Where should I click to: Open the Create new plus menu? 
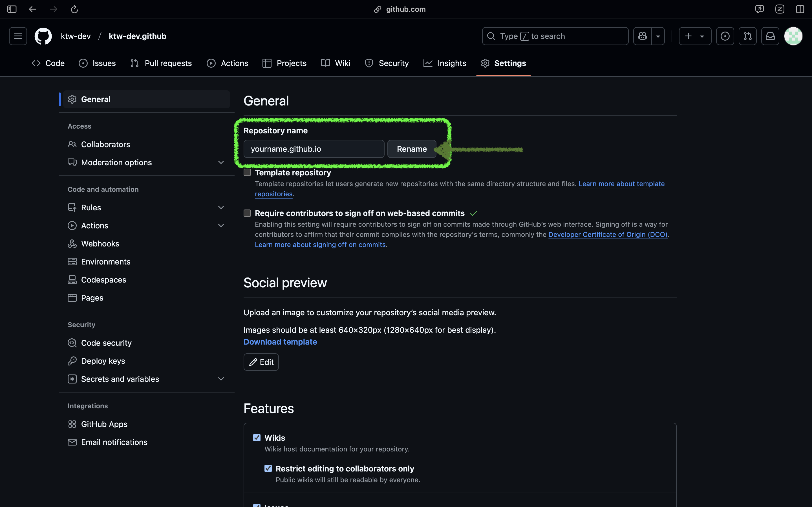[x=695, y=36]
